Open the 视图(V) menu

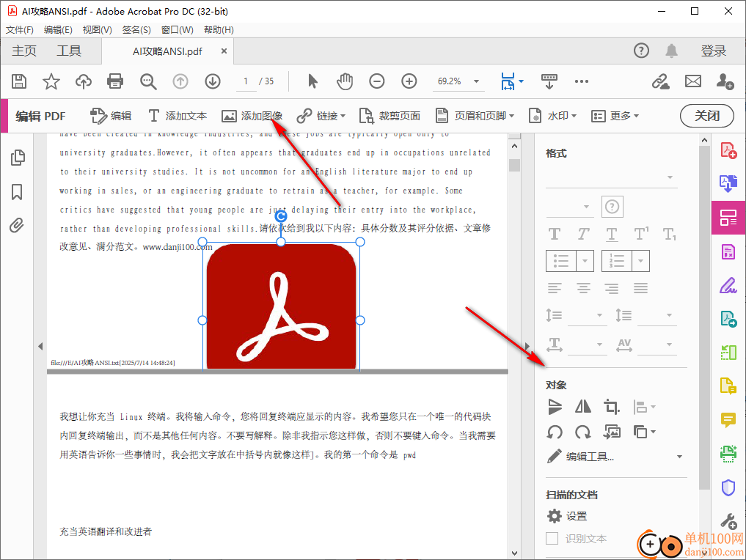pos(97,30)
